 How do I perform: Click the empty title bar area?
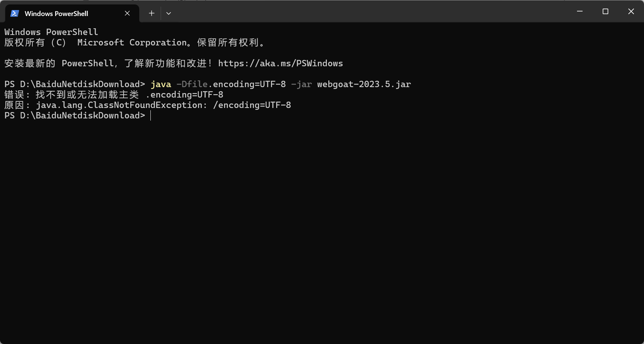click(x=372, y=12)
